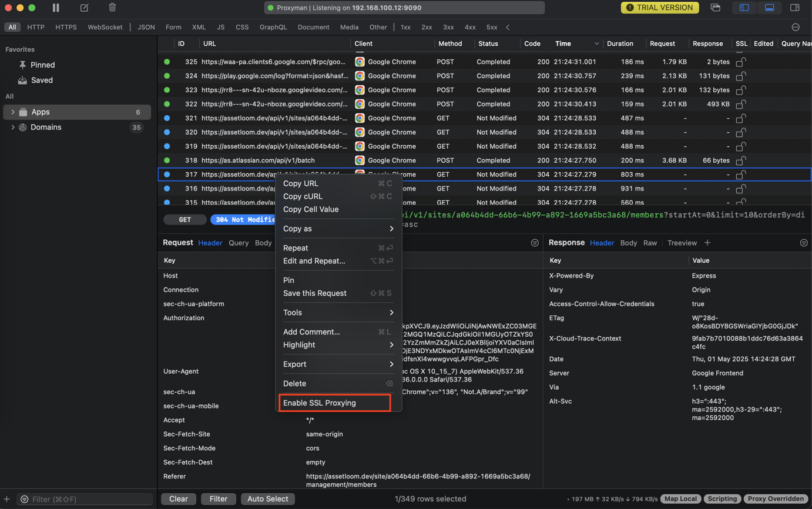Click the TRIAL VERSION badge
The height and width of the screenshot is (509, 812).
coord(660,8)
